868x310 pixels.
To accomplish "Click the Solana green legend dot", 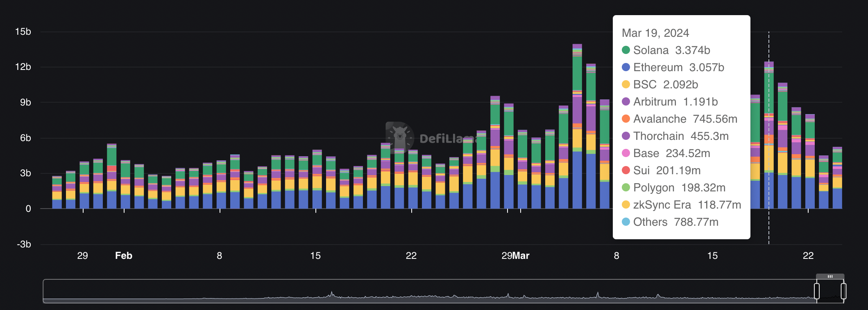I will (x=626, y=50).
